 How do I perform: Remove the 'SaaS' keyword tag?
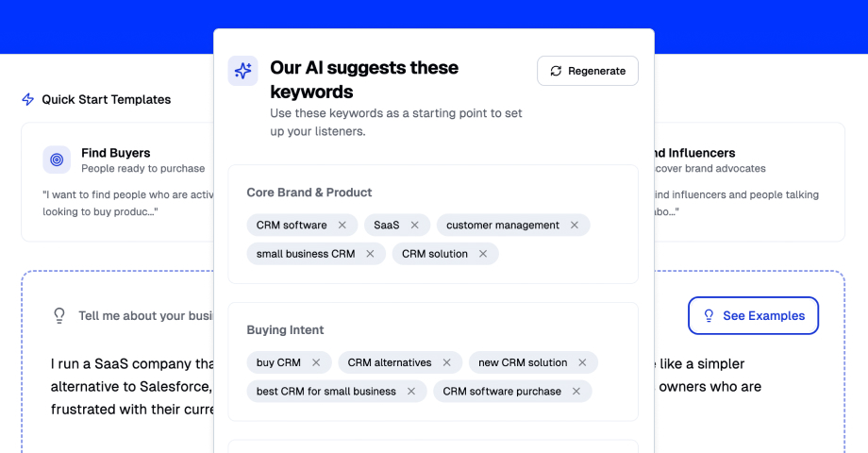point(415,226)
